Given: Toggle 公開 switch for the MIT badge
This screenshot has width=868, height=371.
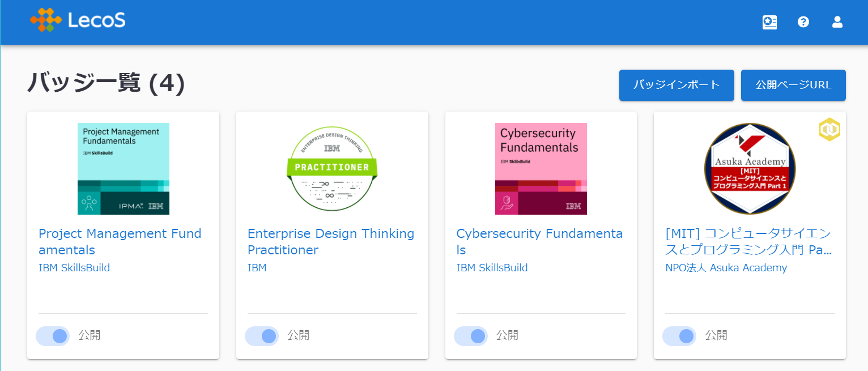Looking at the screenshot, I should point(679,336).
